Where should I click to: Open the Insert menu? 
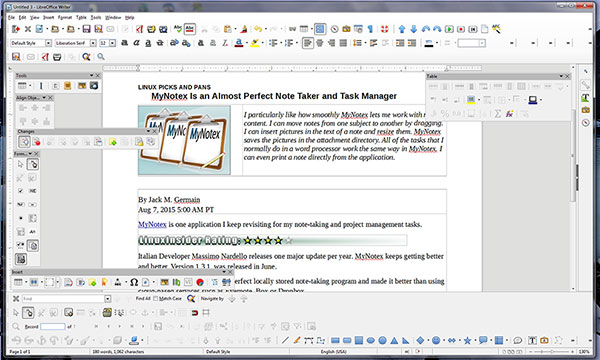(x=49, y=18)
